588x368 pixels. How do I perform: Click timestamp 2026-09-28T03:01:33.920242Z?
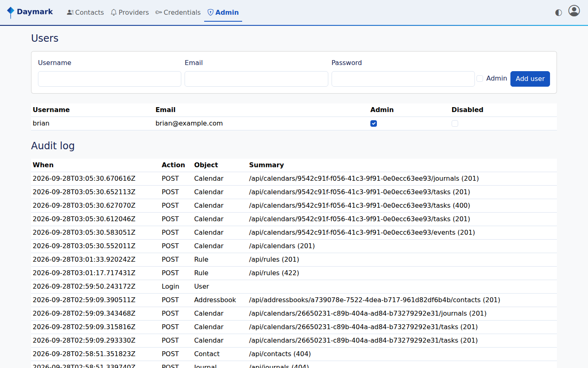(x=84, y=260)
